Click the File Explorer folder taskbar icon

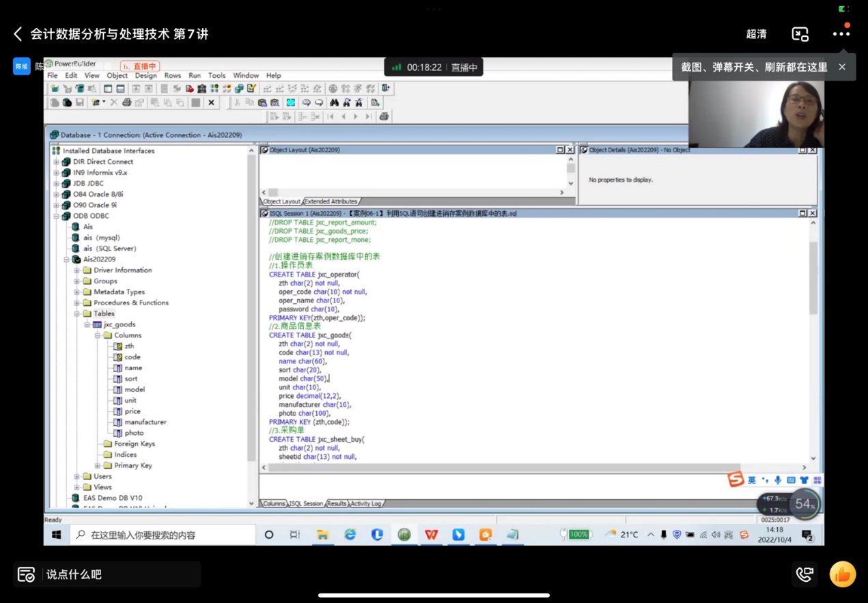tap(322, 535)
